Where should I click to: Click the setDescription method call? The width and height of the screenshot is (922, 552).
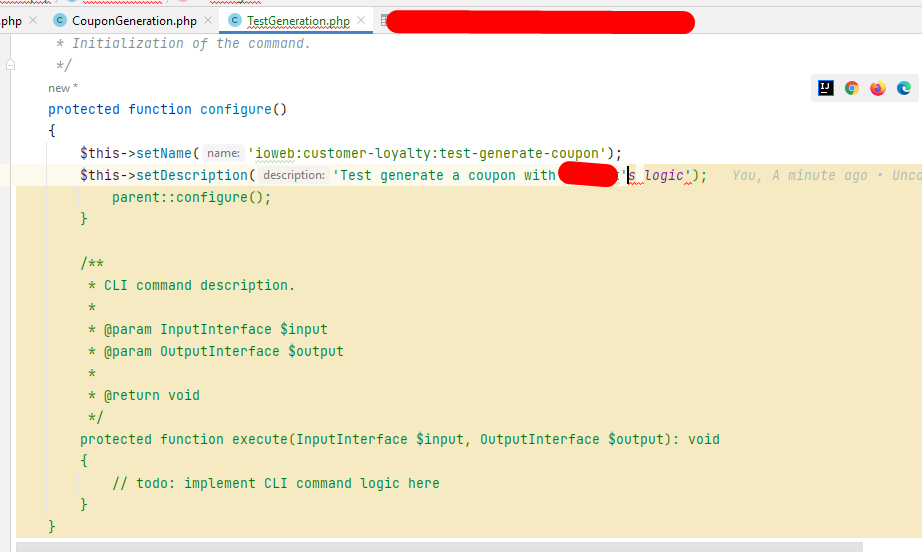point(192,175)
